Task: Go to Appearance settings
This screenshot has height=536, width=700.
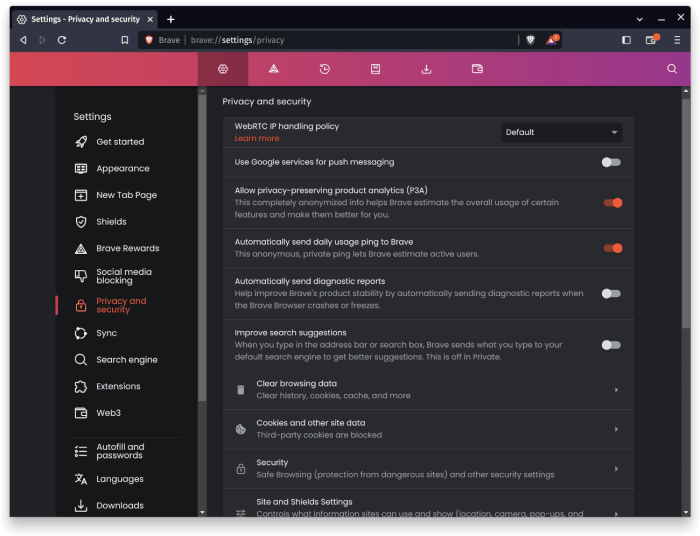Action: pos(123,169)
